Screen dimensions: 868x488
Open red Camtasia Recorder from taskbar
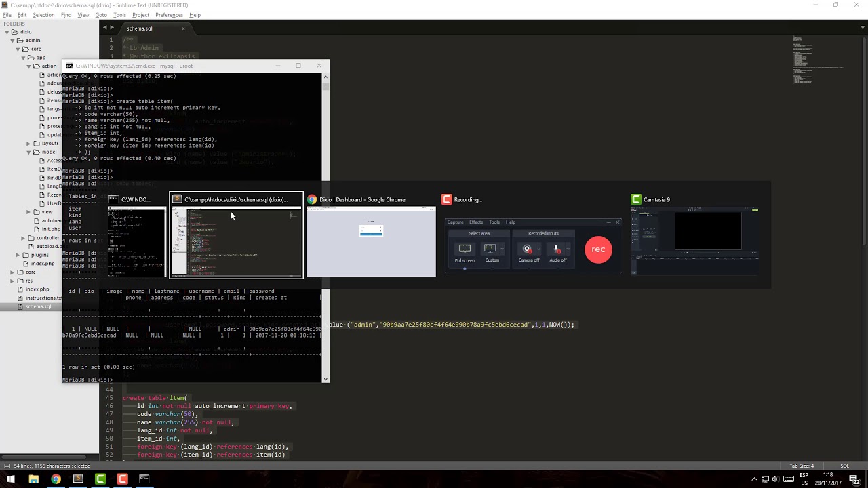tap(123, 479)
